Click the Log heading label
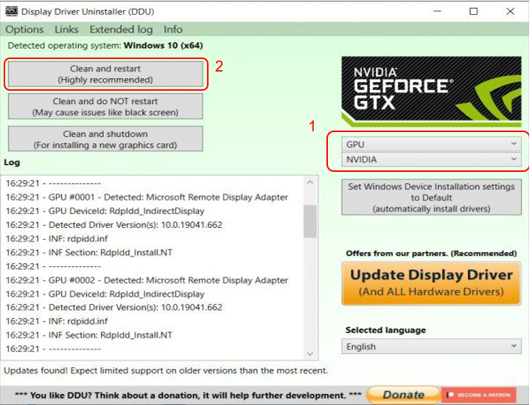Screen dimensions: 532x405 tap(12, 162)
